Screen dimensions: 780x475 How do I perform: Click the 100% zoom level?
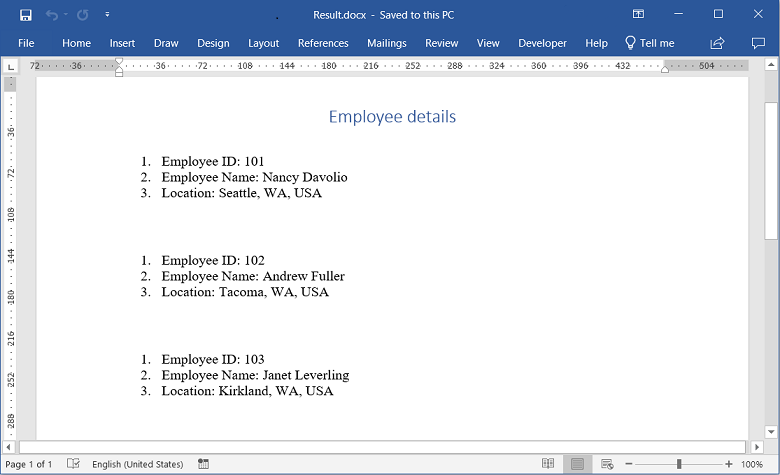coord(752,464)
